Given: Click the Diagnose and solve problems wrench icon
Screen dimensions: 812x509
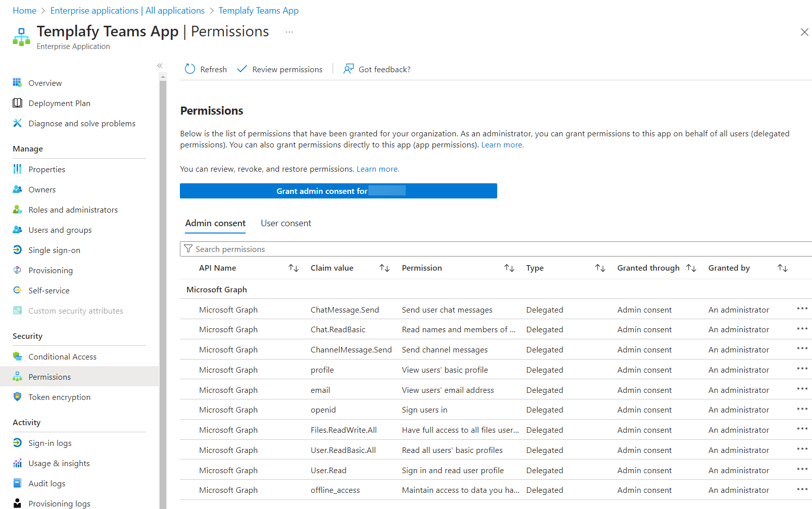Looking at the screenshot, I should pos(17,123).
